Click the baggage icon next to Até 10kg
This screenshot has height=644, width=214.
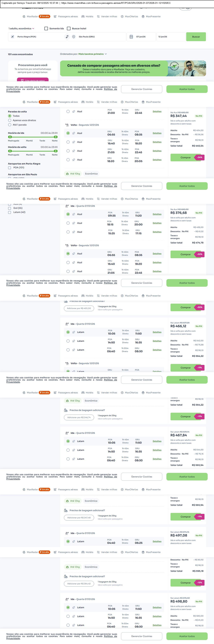tap(67, 174)
